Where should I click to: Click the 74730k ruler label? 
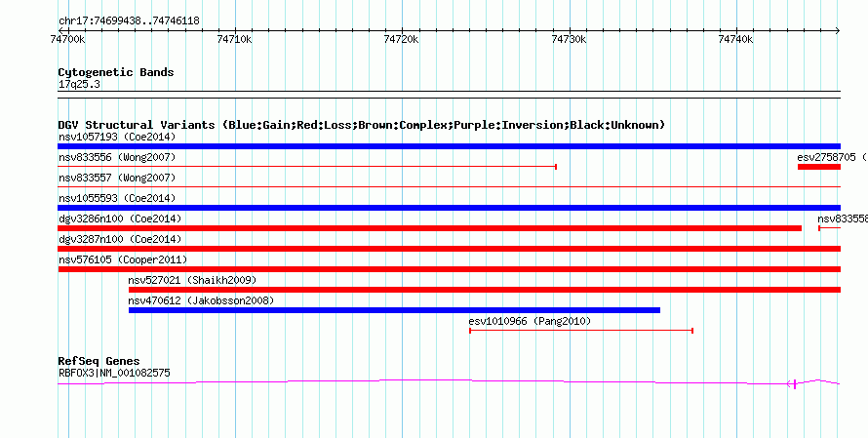tap(569, 40)
